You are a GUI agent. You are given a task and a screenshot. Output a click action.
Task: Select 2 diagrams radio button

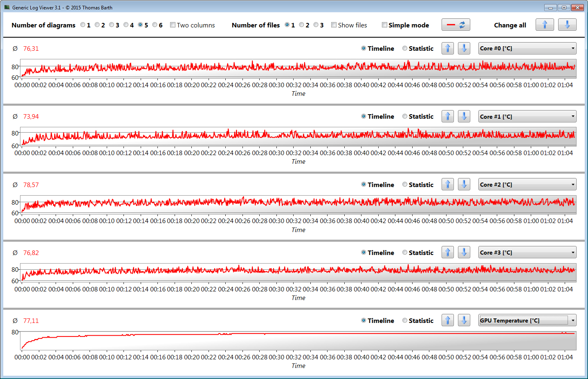tap(97, 25)
